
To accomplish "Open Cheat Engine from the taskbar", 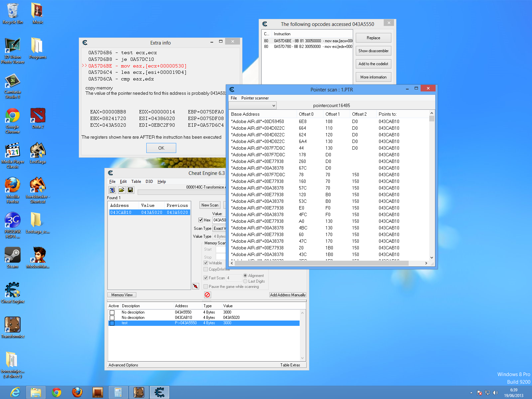I will [160, 392].
